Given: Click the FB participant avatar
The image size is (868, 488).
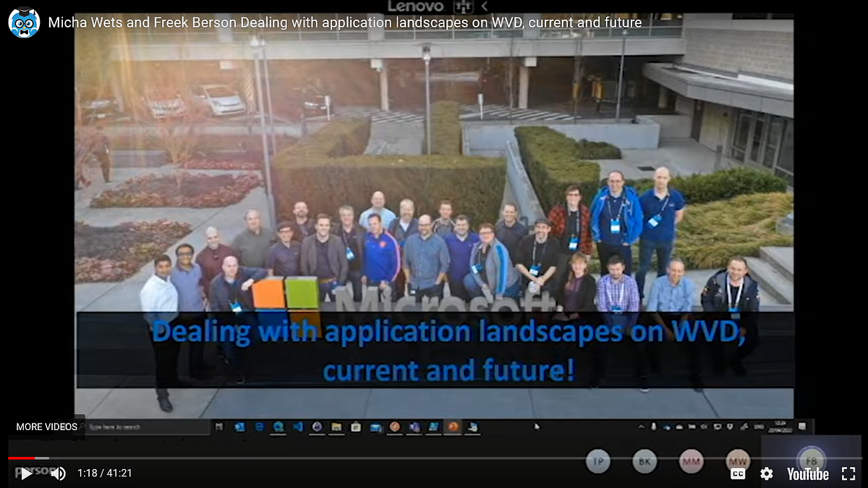Looking at the screenshot, I should point(812,460).
